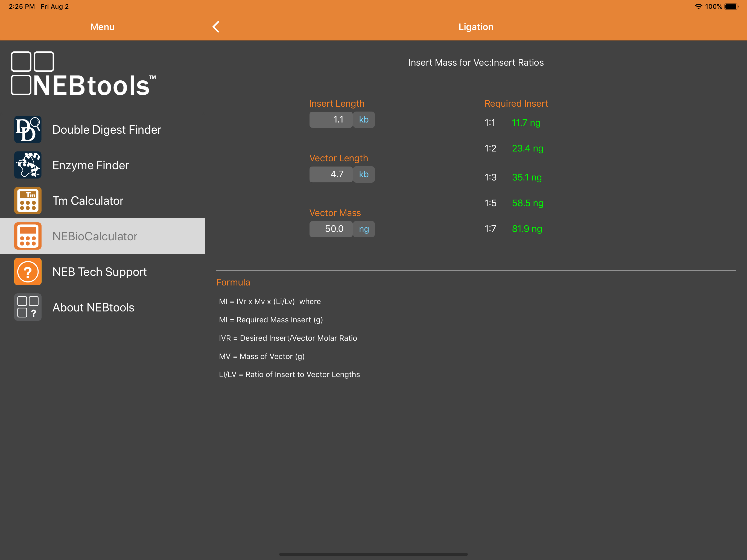Viewport: 747px width, 560px height.
Task: Tap the Ligation header title
Action: (476, 27)
